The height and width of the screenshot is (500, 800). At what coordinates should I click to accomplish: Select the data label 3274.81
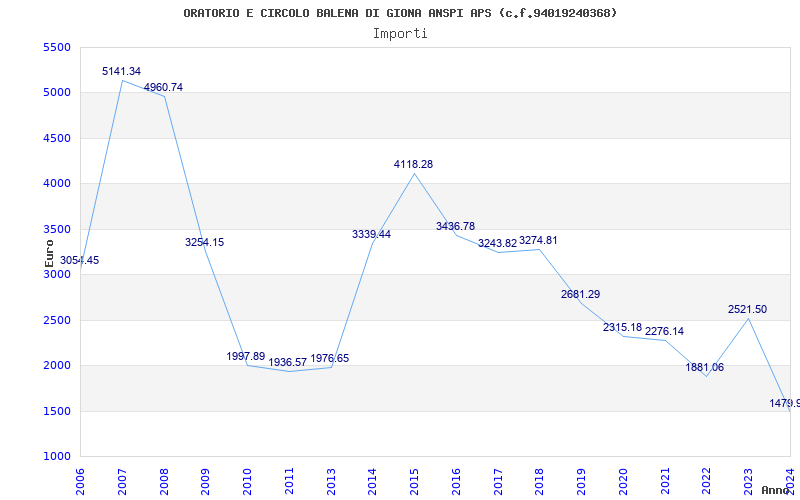538,240
